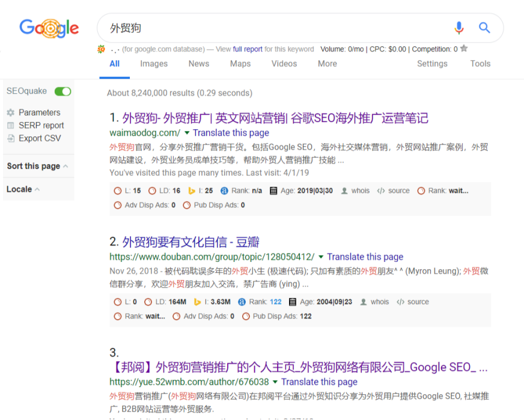Toggle the SEOquake switch off
This screenshot has width=524, height=420.
pyautogui.click(x=63, y=91)
